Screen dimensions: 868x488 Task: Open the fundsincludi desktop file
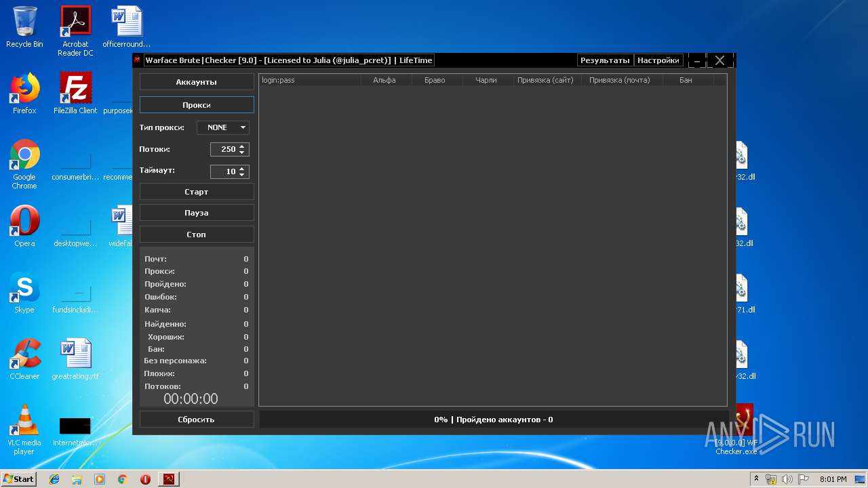75,297
